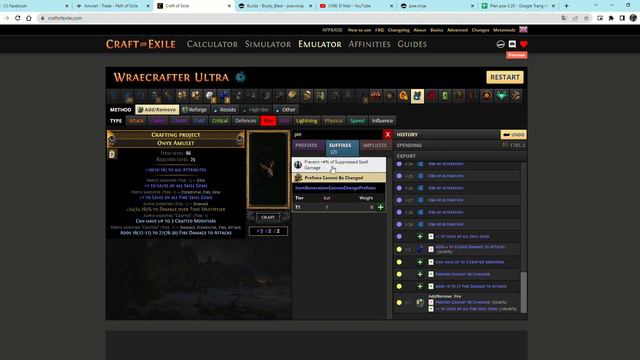640x360 pixels.
Task: Select the highlighted Harvest crafting icon
Action: (417, 96)
